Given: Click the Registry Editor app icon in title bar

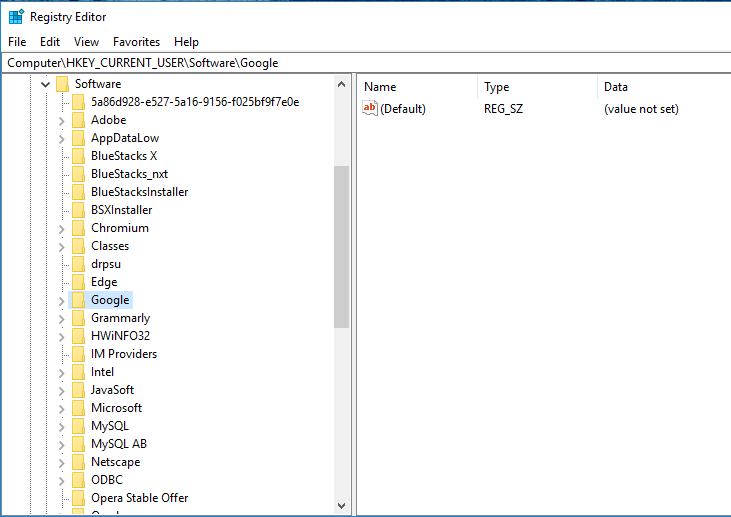Looking at the screenshot, I should 16,17.
